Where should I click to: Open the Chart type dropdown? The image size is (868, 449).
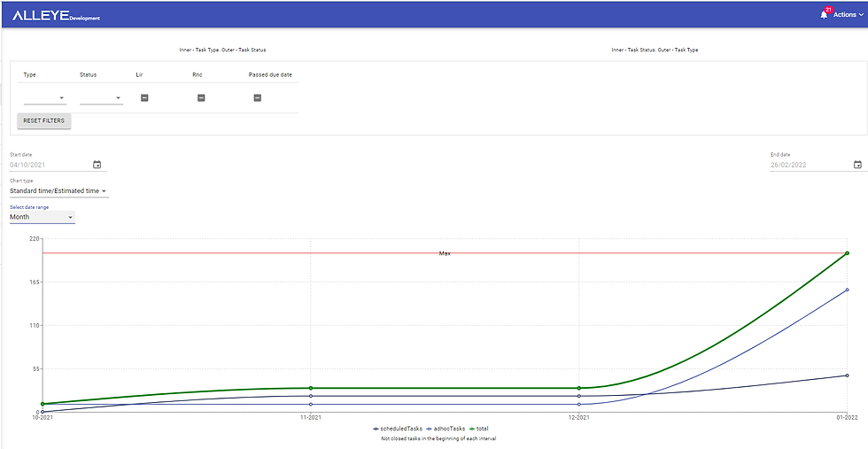58,191
